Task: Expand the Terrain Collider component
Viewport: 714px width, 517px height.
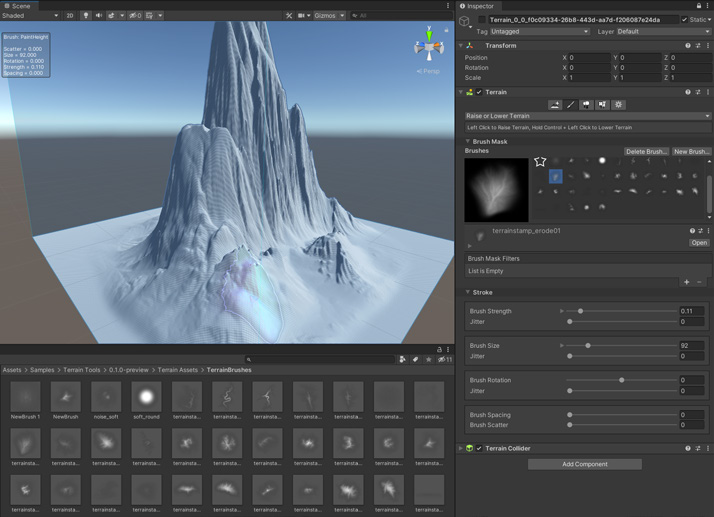Action: click(461, 448)
